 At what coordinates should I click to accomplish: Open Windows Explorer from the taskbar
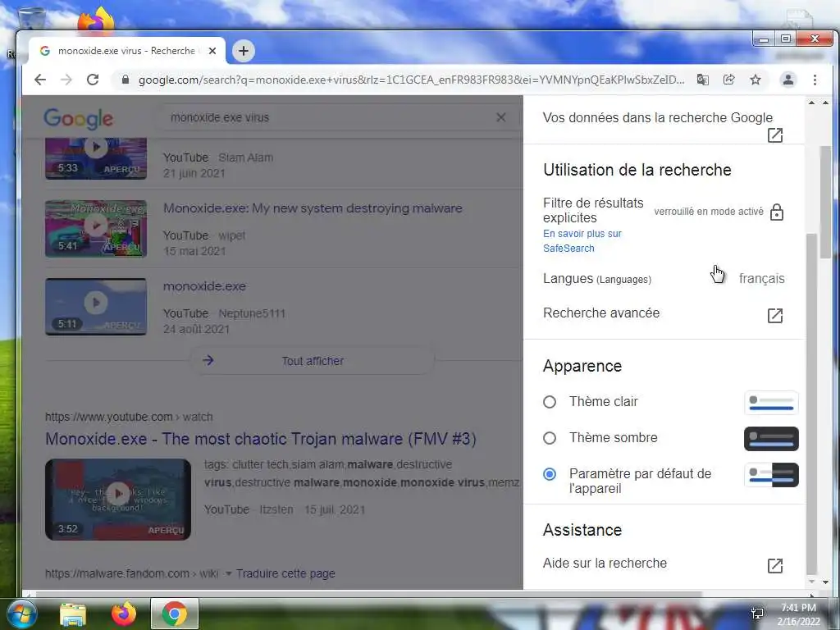click(73, 614)
